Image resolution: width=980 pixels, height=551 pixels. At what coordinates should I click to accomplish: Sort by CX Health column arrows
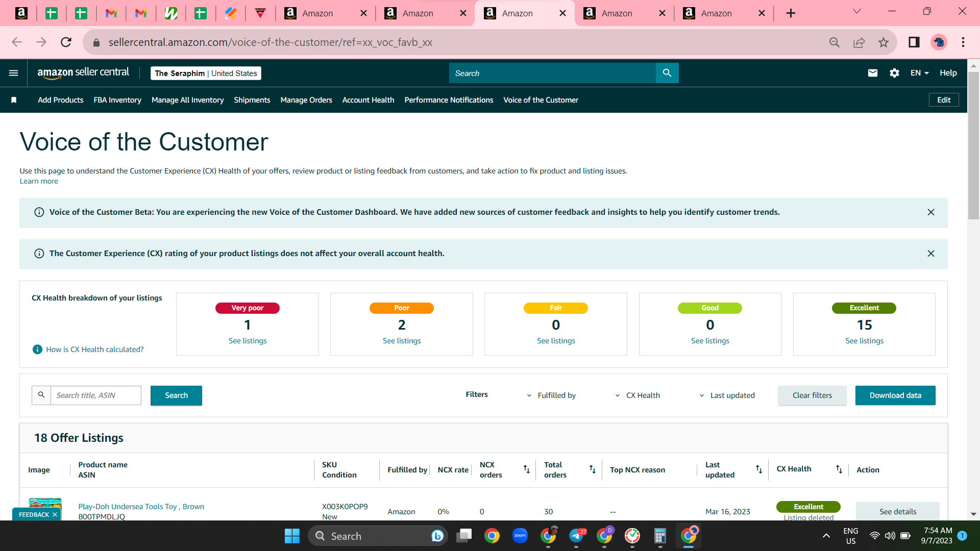tap(839, 469)
